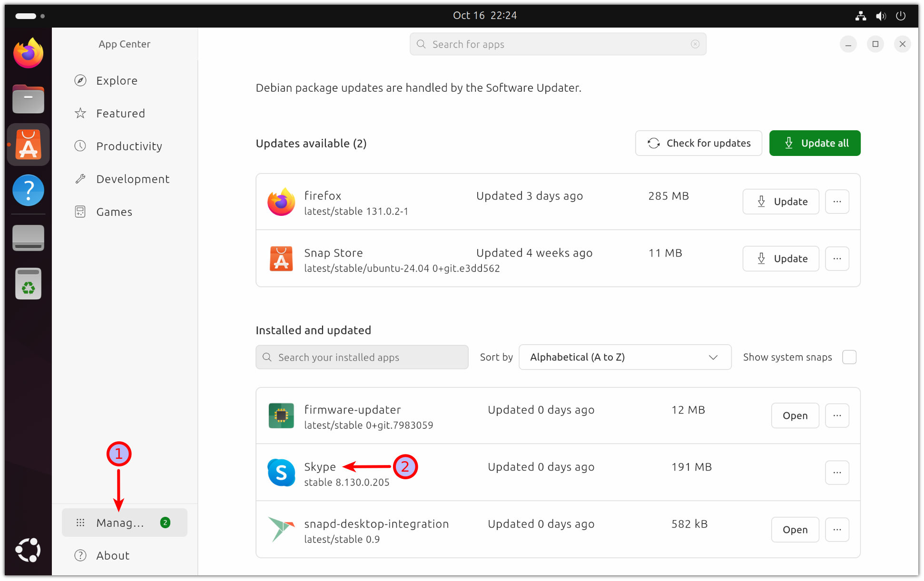Open more options for snapd-desktop-integration

837,530
